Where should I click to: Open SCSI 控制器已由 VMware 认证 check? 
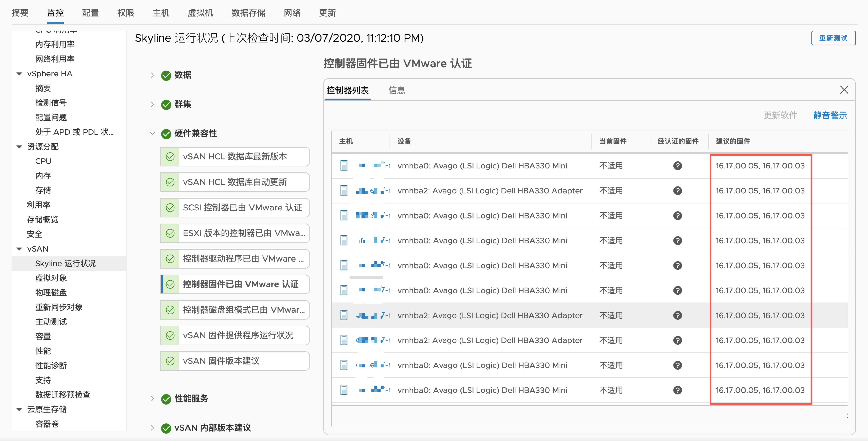pyautogui.click(x=235, y=208)
